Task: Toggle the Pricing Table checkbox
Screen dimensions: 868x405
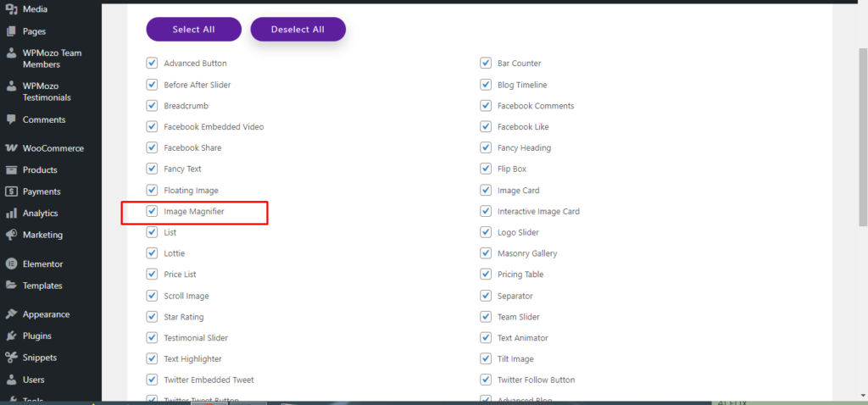Action: coord(486,275)
